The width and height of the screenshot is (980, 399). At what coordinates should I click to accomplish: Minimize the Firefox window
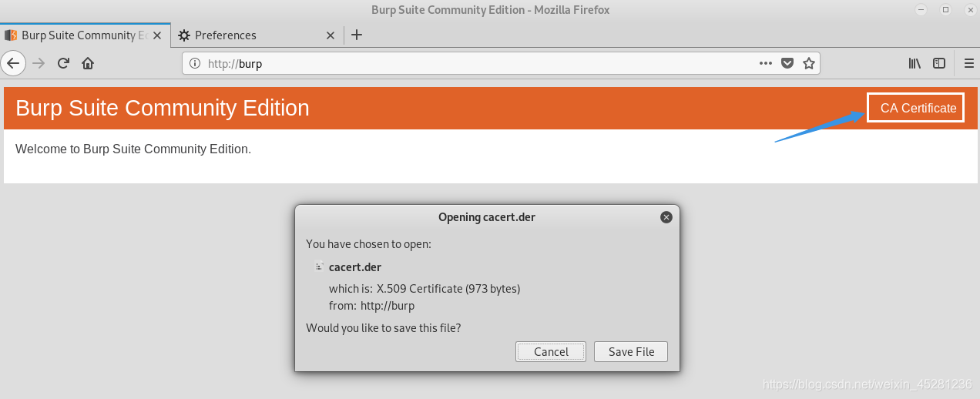(x=922, y=10)
